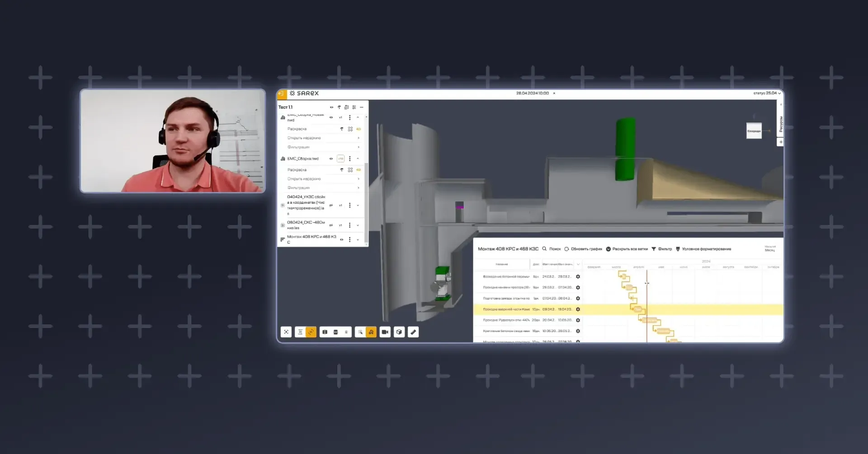Toggle 4D in first Раскраска row
868x454 pixels.
coord(359,129)
